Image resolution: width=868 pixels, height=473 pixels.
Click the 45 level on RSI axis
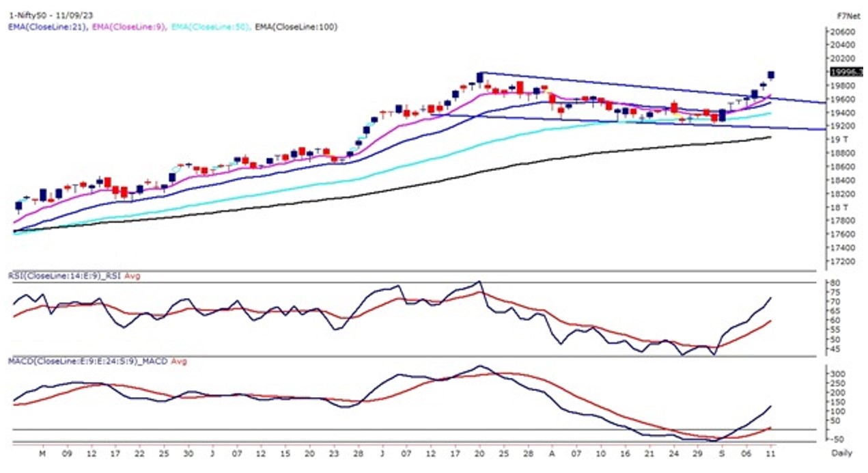pos(836,349)
